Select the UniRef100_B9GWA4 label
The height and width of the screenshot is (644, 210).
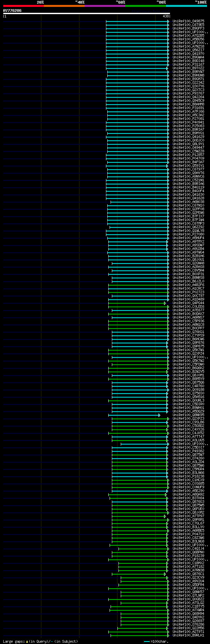[189, 57]
